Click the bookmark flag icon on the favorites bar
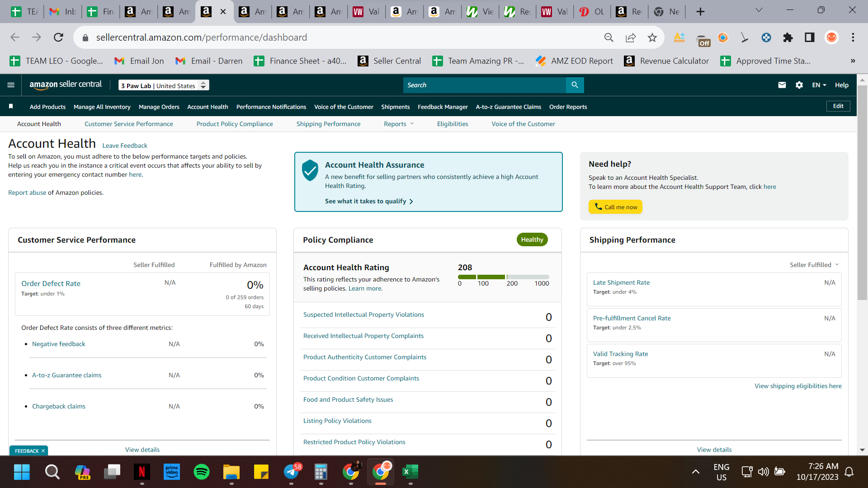 coord(11,107)
